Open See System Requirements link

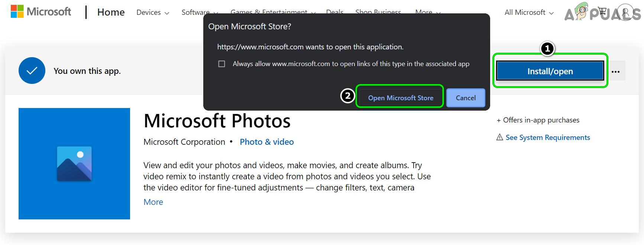pos(547,137)
